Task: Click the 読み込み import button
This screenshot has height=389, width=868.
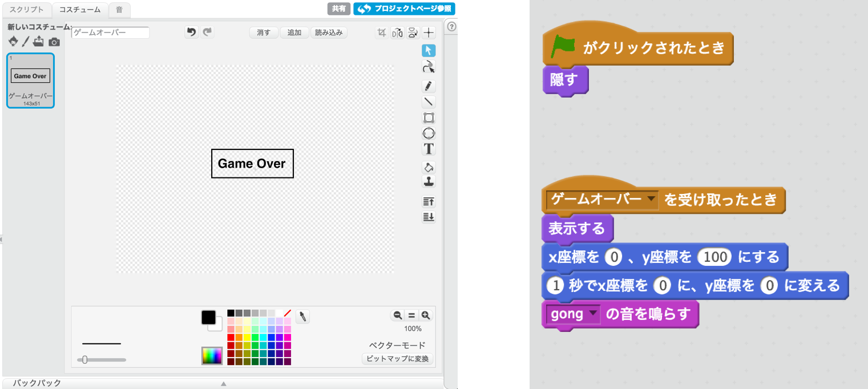Action: 329,33
